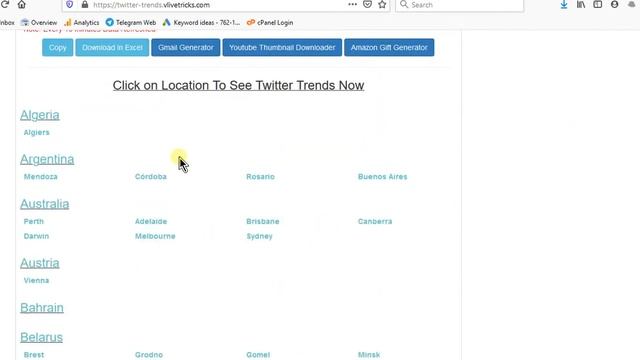Open Bahrain country link
The image size is (640, 360).
[42, 307]
